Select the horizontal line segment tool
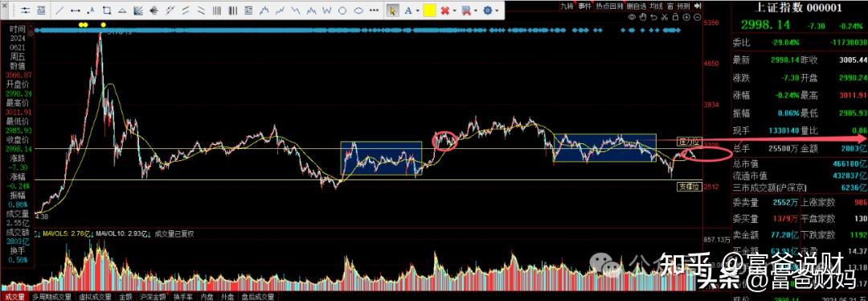The width and height of the screenshot is (868, 301). pos(76,10)
